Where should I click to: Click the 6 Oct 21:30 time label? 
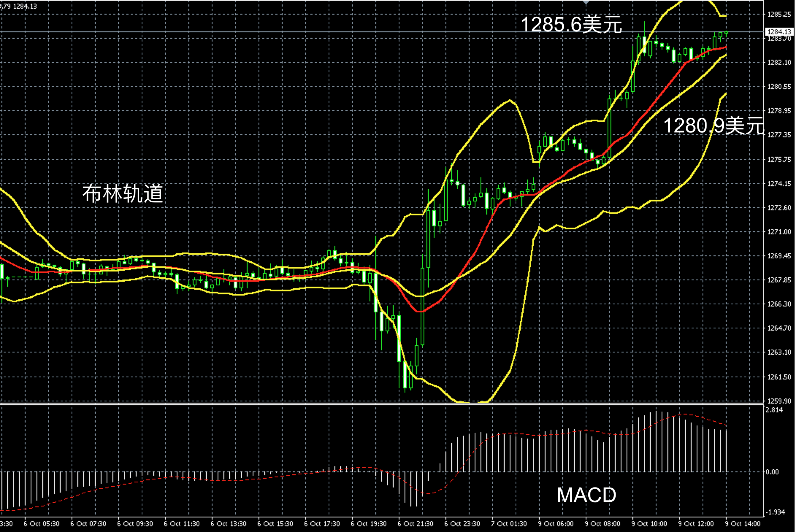tap(416, 524)
